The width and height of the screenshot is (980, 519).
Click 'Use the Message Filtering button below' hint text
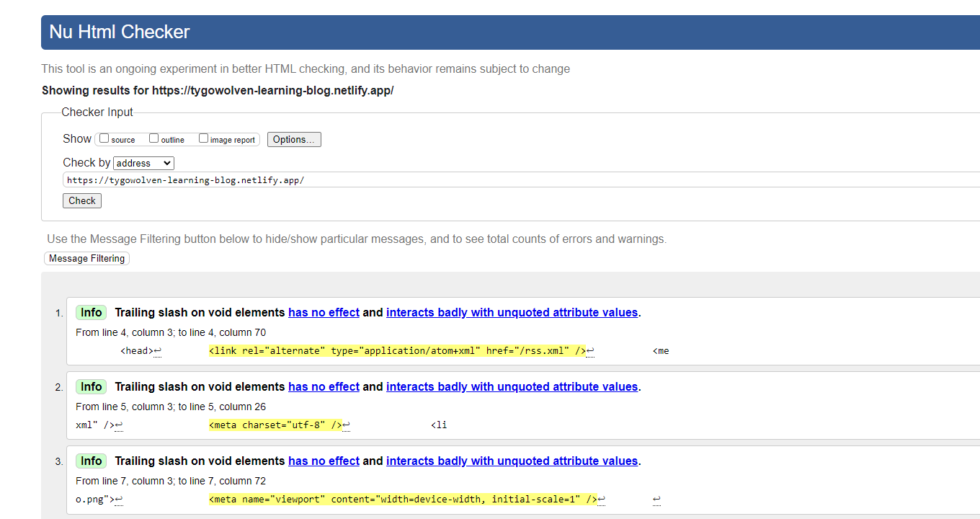coord(357,239)
